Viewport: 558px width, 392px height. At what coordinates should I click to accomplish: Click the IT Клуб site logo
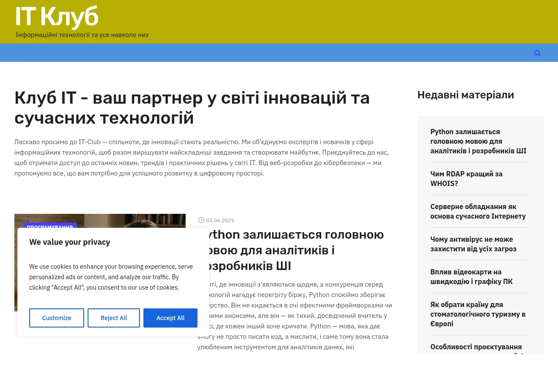click(57, 17)
